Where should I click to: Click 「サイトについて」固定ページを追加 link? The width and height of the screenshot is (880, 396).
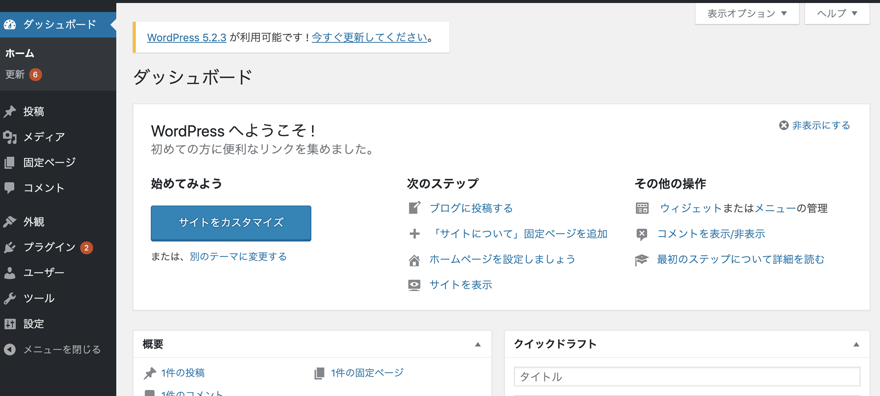519,234
